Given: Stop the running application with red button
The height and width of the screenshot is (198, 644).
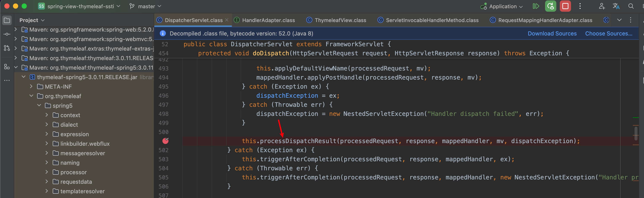Looking at the screenshot, I should click(x=565, y=6).
